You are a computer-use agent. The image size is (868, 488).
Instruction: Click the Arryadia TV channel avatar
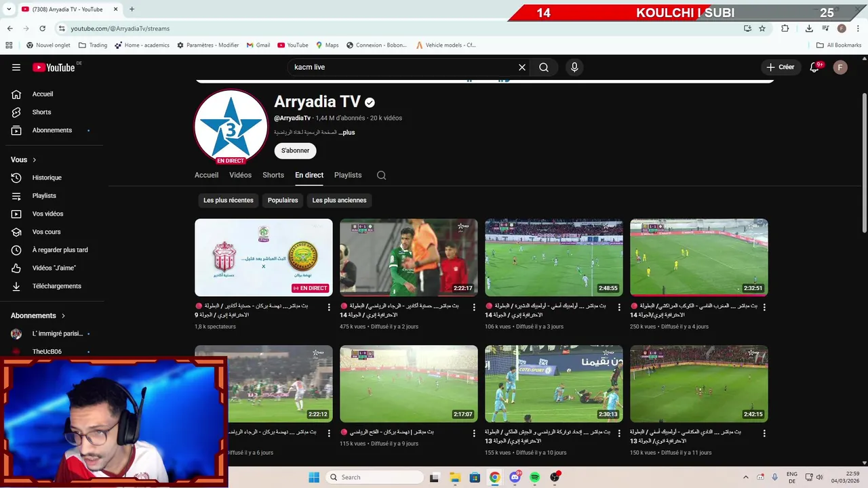231,127
